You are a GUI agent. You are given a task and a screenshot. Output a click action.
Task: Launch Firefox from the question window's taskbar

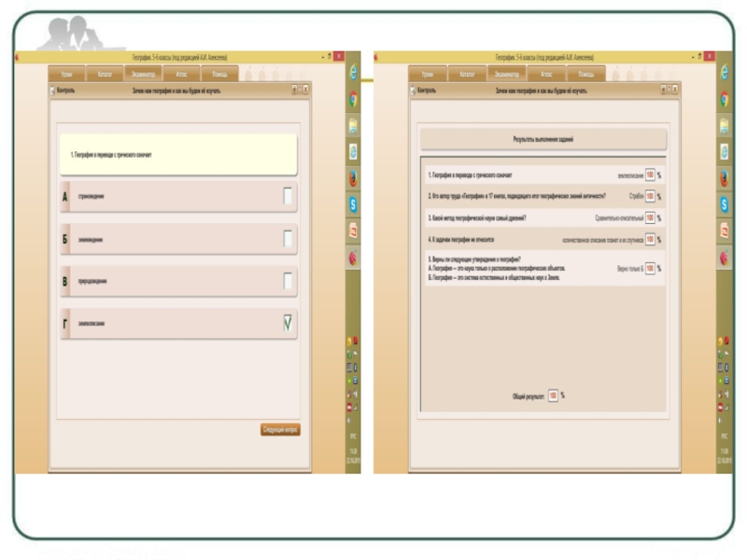353,178
